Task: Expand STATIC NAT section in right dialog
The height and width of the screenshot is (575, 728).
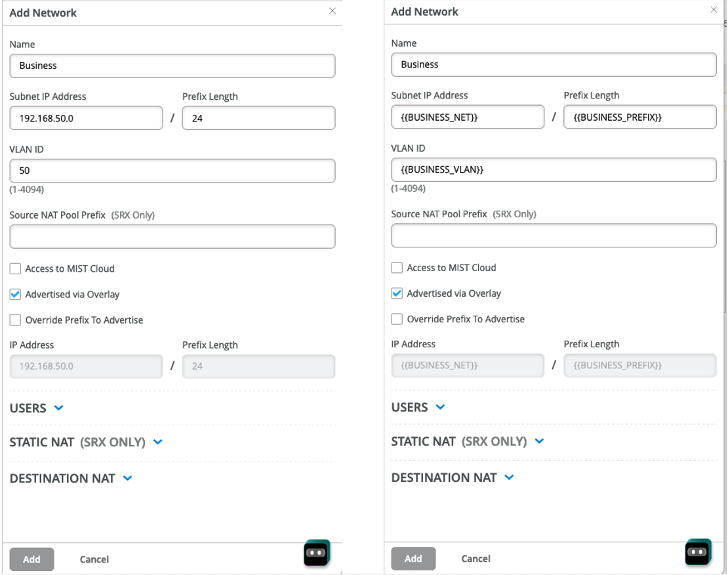Action: pyautogui.click(x=539, y=441)
